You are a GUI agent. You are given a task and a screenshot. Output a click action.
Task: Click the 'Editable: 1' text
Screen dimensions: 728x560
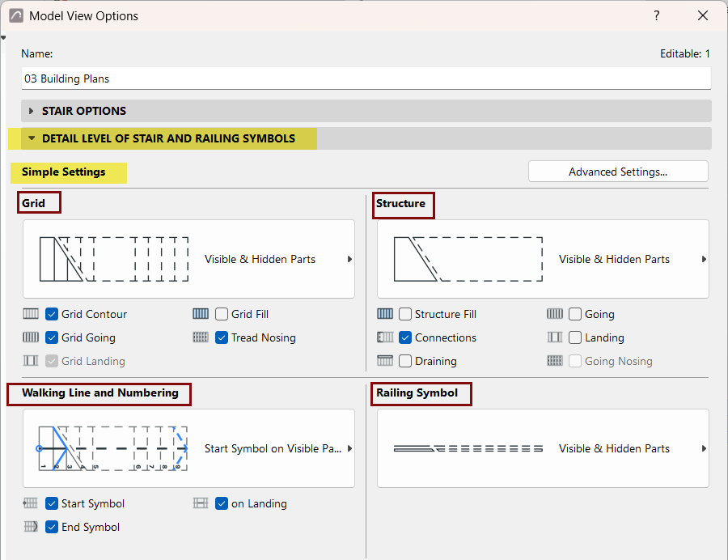tap(685, 54)
